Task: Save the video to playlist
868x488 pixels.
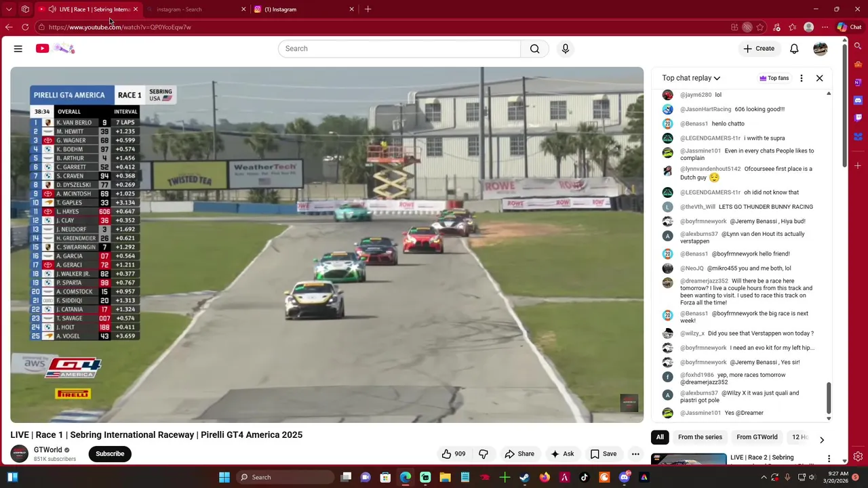Action: pyautogui.click(x=604, y=454)
